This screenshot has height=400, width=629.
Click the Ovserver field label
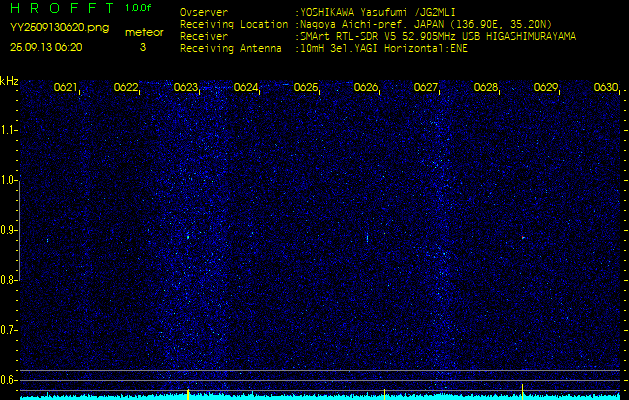click(204, 12)
